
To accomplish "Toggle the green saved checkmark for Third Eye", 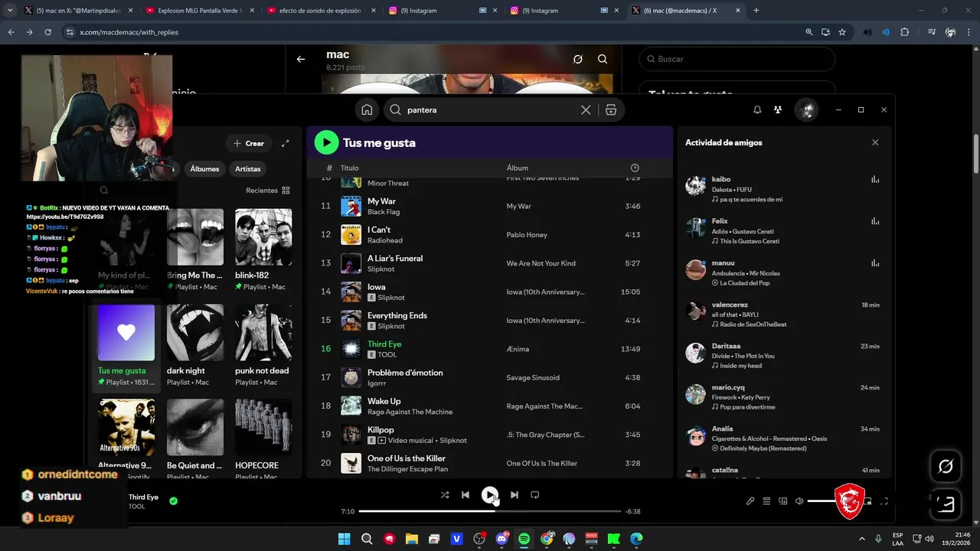I will [174, 501].
